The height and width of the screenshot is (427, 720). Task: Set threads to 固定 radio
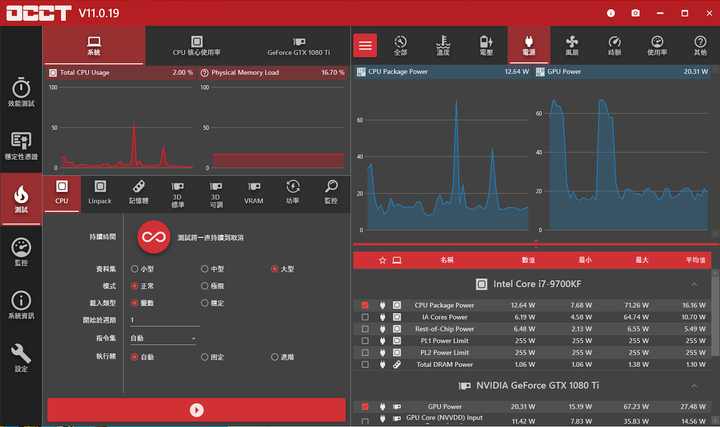coord(205,357)
